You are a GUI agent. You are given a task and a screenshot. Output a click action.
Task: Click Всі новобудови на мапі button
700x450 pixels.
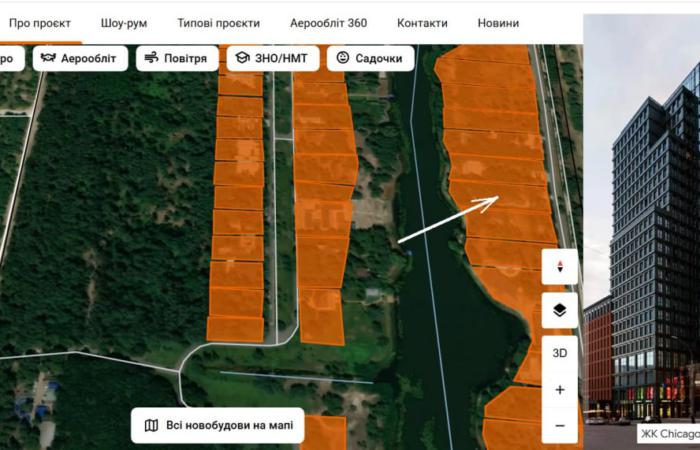coord(218,425)
